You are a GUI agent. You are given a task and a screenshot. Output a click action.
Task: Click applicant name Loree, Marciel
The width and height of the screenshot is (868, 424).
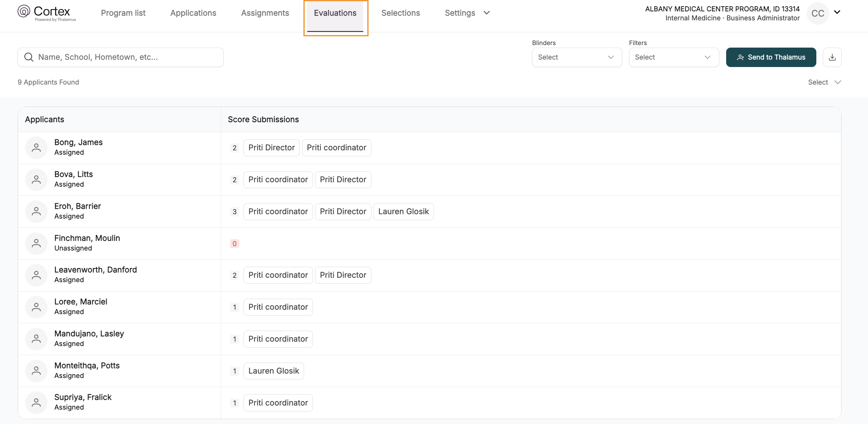(80, 302)
